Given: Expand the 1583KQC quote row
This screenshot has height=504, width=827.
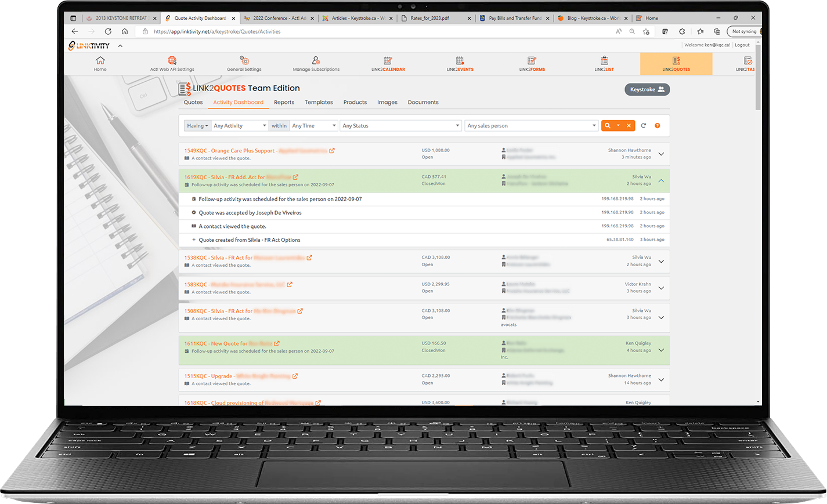Looking at the screenshot, I should pyautogui.click(x=661, y=288).
